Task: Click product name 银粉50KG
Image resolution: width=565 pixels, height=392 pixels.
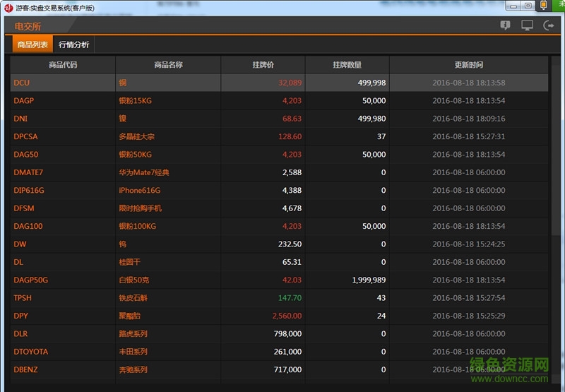Action: click(136, 155)
